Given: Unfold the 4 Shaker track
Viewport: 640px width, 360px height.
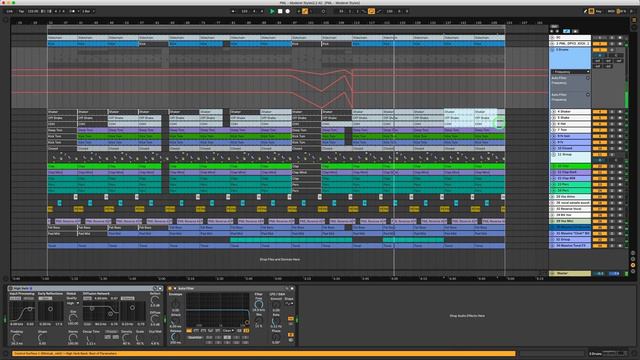Looking at the screenshot, I should 553,111.
